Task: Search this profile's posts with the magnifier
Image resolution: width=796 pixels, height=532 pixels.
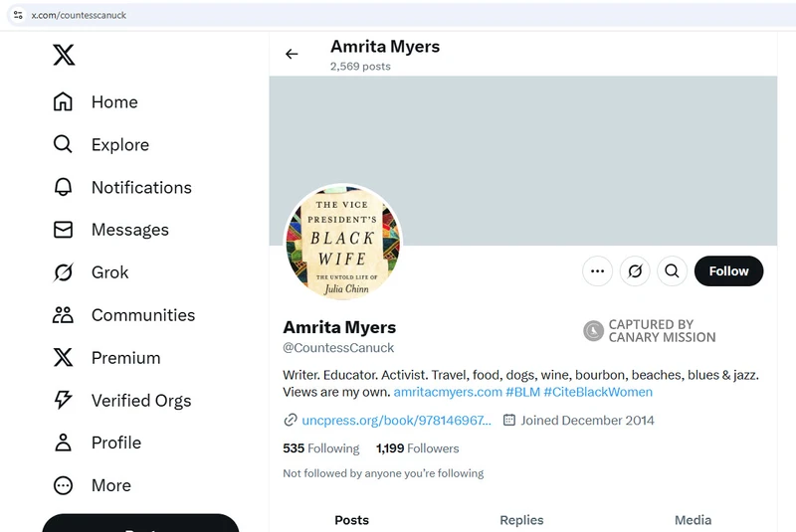Action: pyautogui.click(x=672, y=271)
